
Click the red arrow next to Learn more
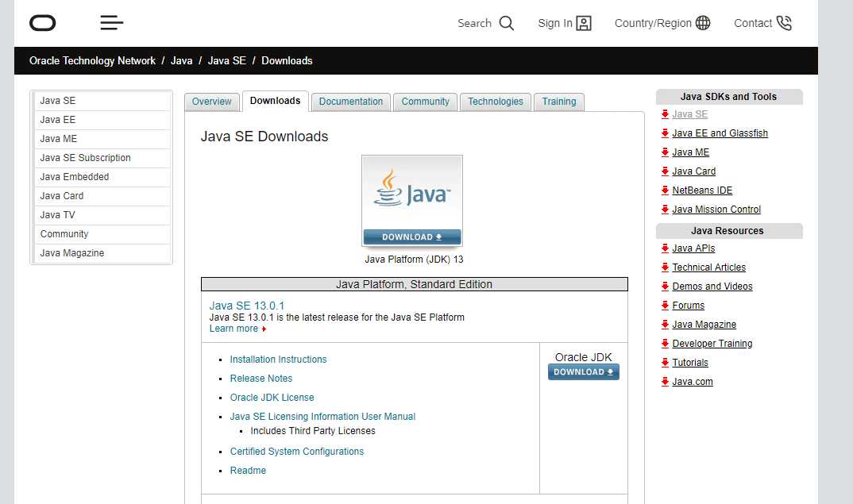tap(264, 329)
